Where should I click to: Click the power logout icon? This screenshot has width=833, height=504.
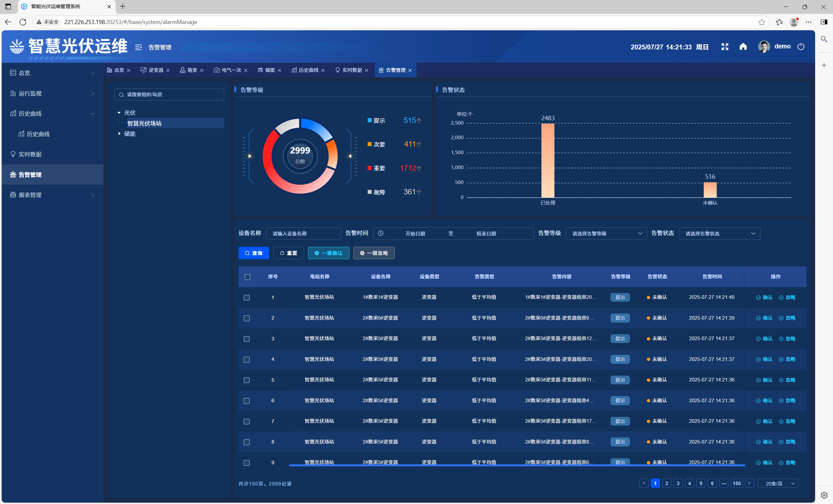click(x=800, y=46)
